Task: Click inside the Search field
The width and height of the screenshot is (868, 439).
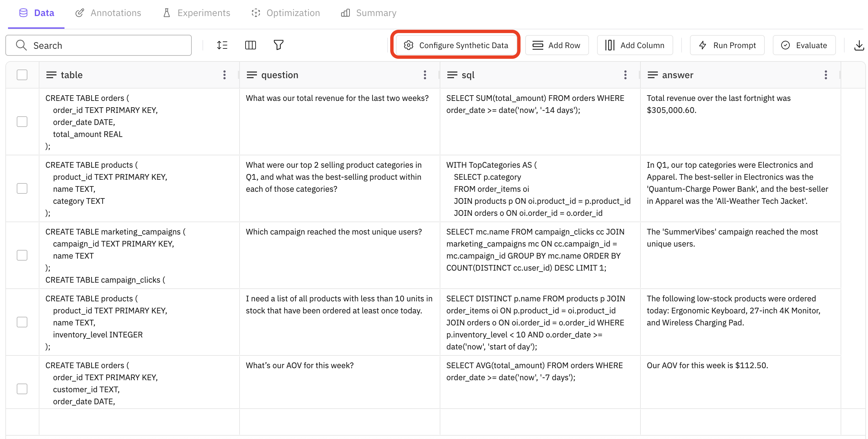Action: [x=98, y=45]
